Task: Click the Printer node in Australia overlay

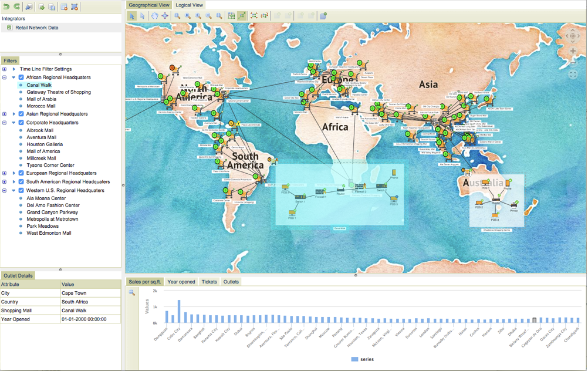Action: pos(514,205)
